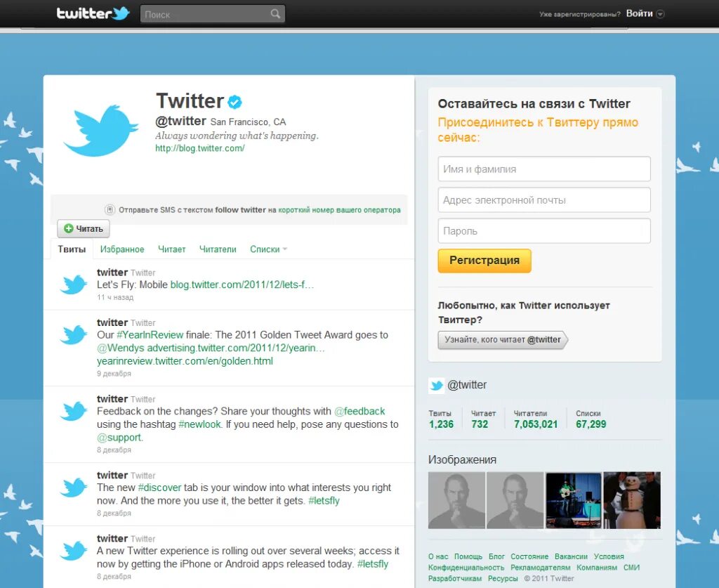This screenshot has height=588, width=719.
Task: Click the 9 декабря tweet timestamp
Action: point(114,373)
